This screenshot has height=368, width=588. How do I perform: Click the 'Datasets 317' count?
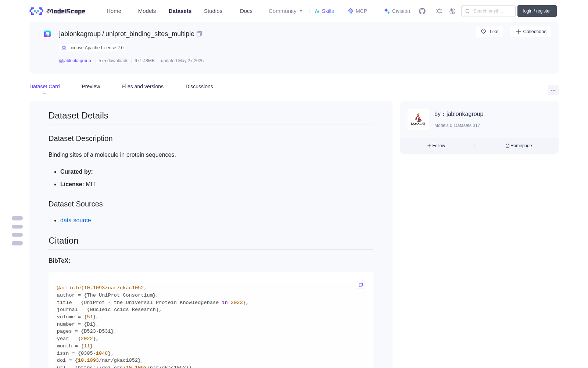click(x=467, y=125)
